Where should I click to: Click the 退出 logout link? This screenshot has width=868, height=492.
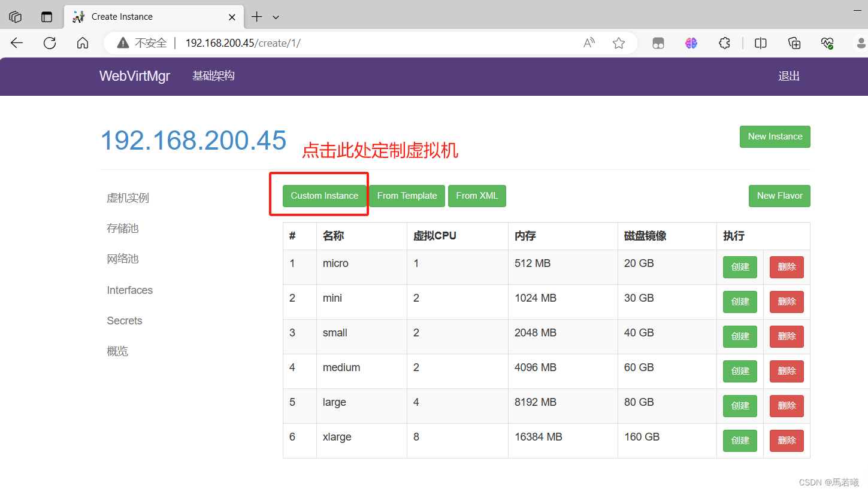pos(789,76)
